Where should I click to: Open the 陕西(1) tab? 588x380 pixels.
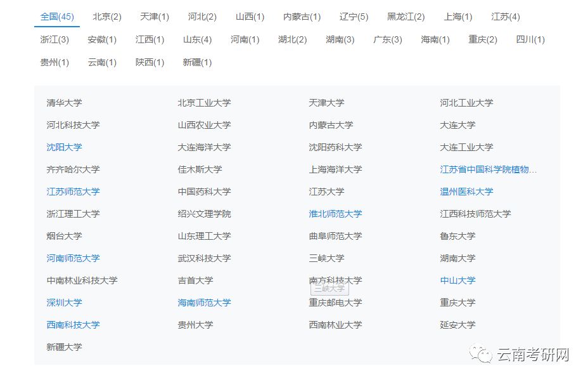pos(150,62)
